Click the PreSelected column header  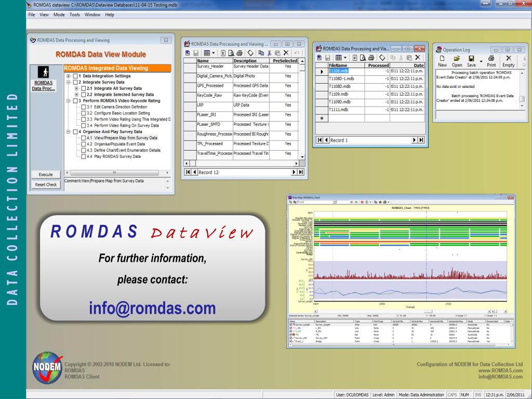(285, 61)
